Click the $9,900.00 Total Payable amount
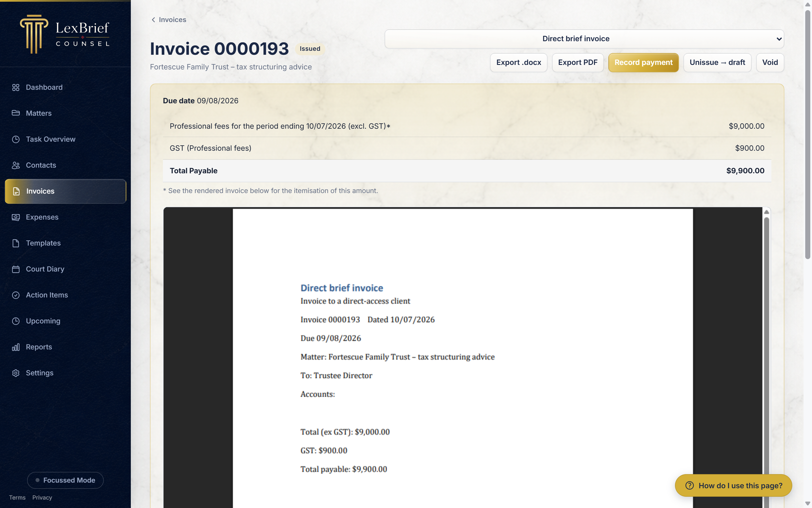This screenshot has width=812, height=508. tap(745, 171)
